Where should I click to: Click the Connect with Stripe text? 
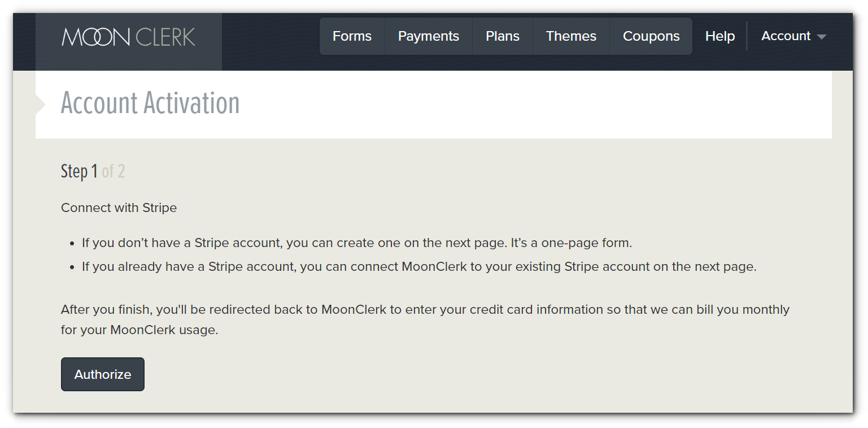119,207
